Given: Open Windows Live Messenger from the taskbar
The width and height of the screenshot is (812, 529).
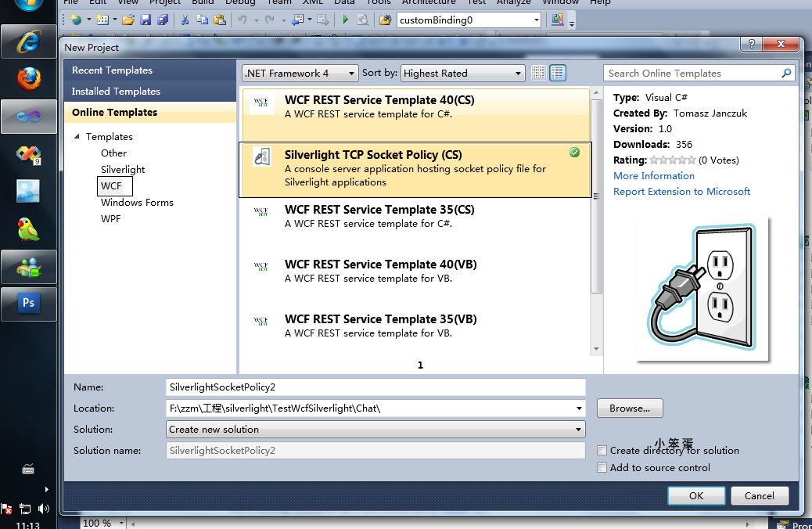Looking at the screenshot, I should 28,267.
